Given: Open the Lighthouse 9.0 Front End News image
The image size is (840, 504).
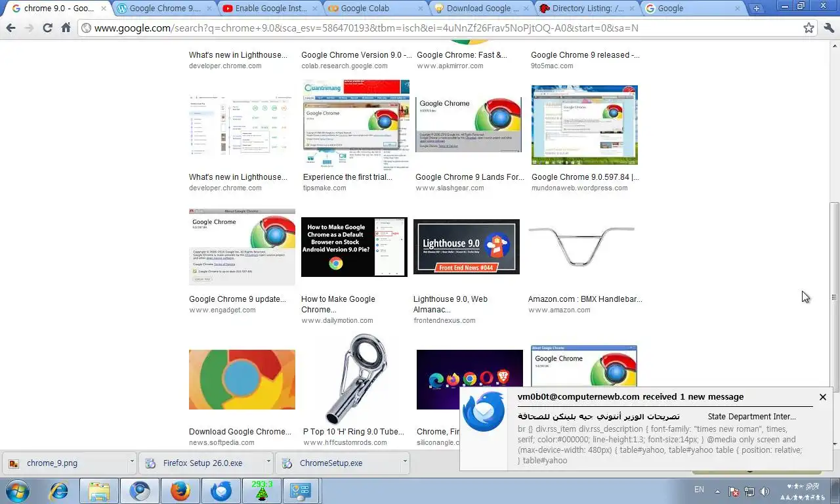Looking at the screenshot, I should (x=467, y=247).
